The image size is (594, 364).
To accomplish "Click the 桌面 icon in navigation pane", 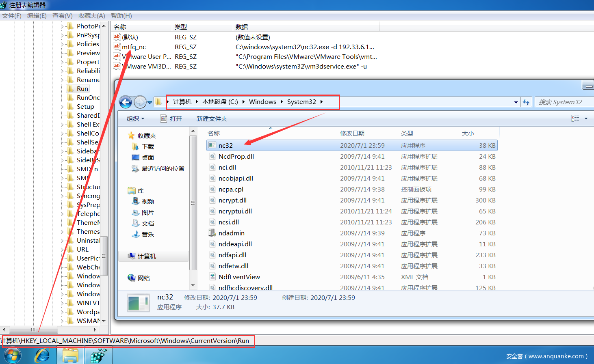I will point(135,157).
